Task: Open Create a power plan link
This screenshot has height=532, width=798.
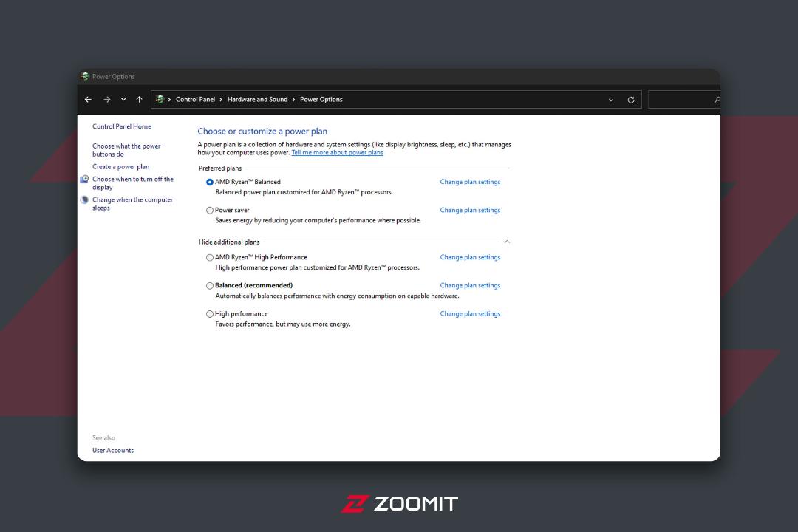Action: tap(120, 166)
